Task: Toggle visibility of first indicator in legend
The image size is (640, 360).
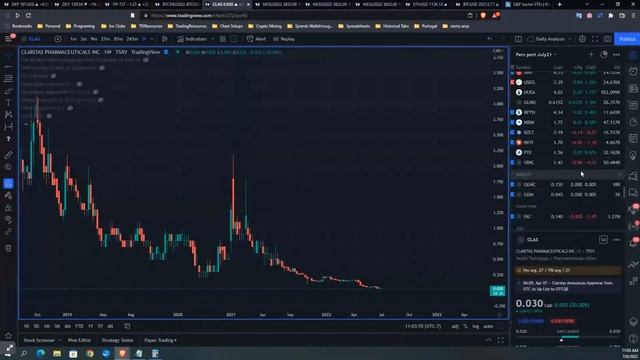Action: click(146, 60)
